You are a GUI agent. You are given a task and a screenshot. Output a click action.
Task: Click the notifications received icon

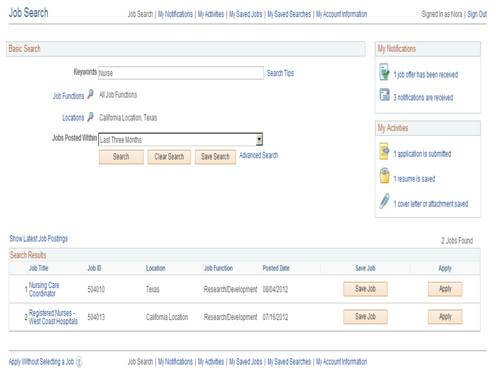[384, 95]
